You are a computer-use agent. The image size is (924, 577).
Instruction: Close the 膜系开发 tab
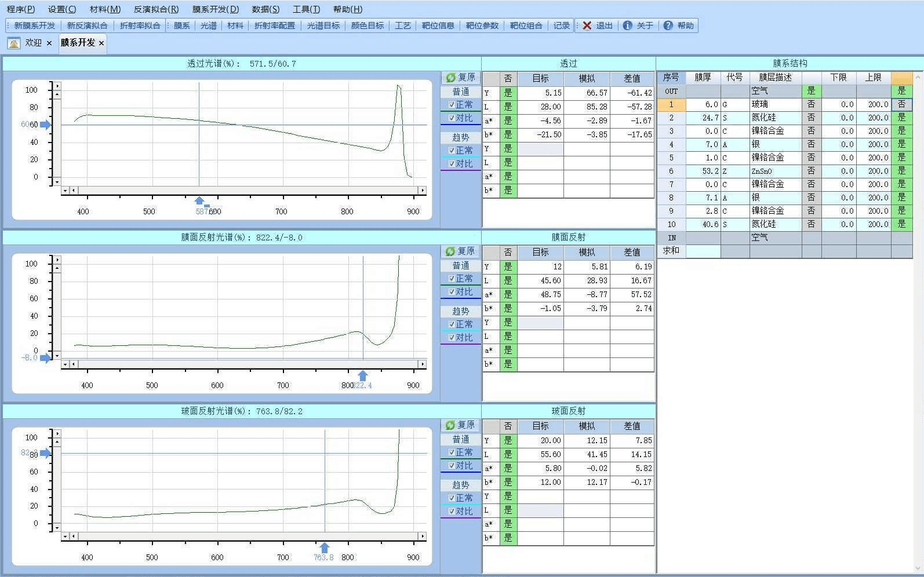coord(101,43)
